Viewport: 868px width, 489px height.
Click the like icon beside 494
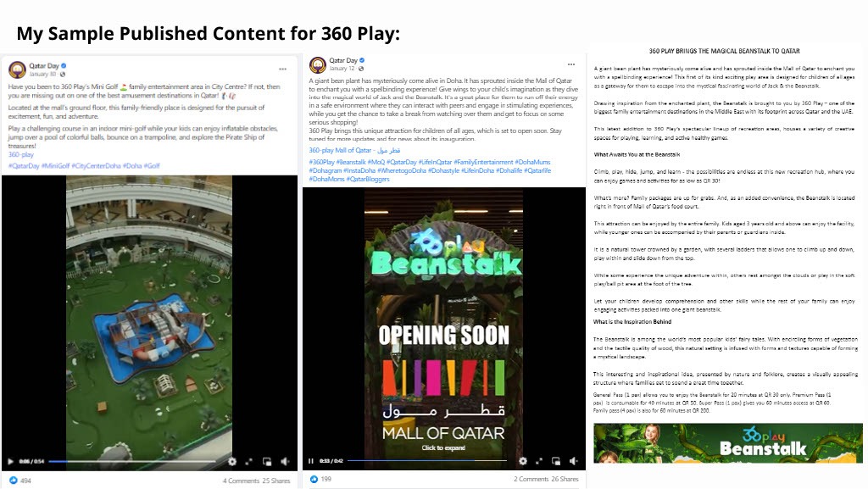(x=14, y=481)
